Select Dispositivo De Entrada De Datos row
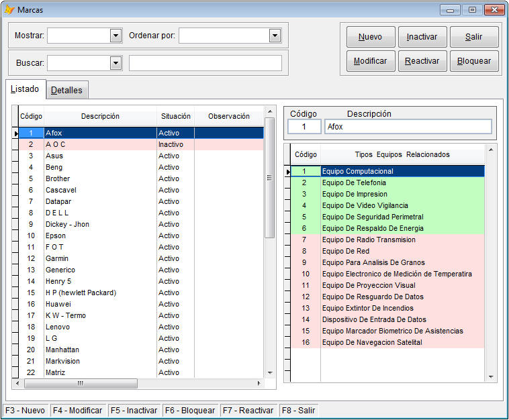Screen dimensions: 509x420 [387, 319]
